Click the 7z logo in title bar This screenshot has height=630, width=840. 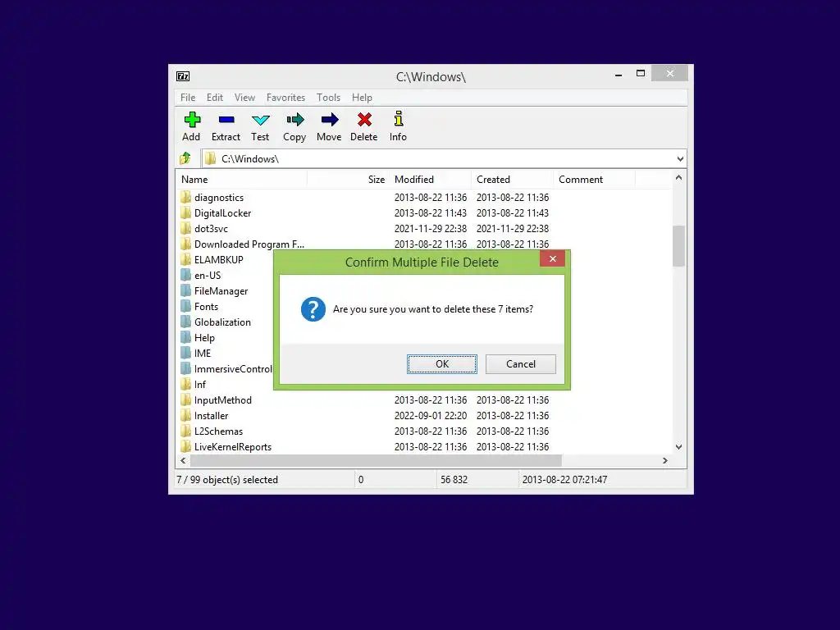tap(183, 76)
